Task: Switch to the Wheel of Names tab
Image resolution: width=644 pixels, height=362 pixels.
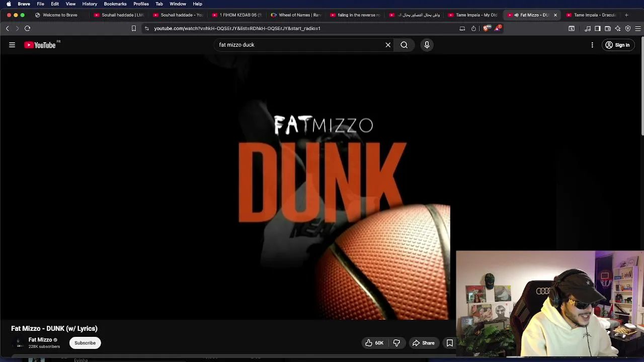Action: click(296, 15)
